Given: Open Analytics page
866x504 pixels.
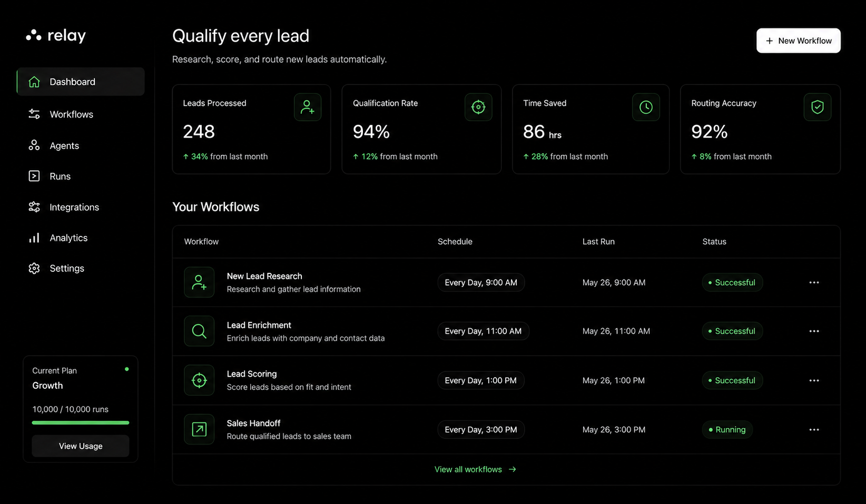Looking at the screenshot, I should point(68,238).
